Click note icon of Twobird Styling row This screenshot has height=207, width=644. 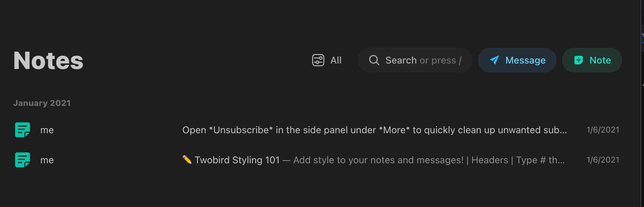(x=23, y=160)
